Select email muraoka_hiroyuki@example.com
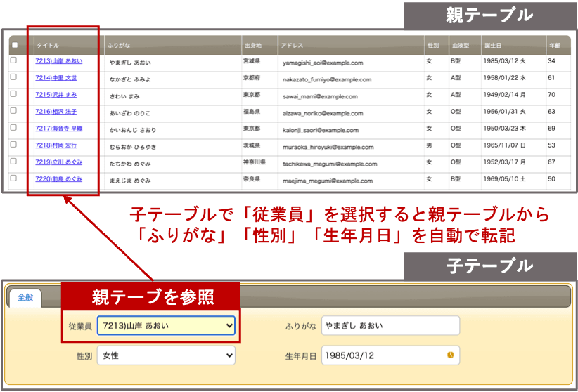 click(328, 148)
